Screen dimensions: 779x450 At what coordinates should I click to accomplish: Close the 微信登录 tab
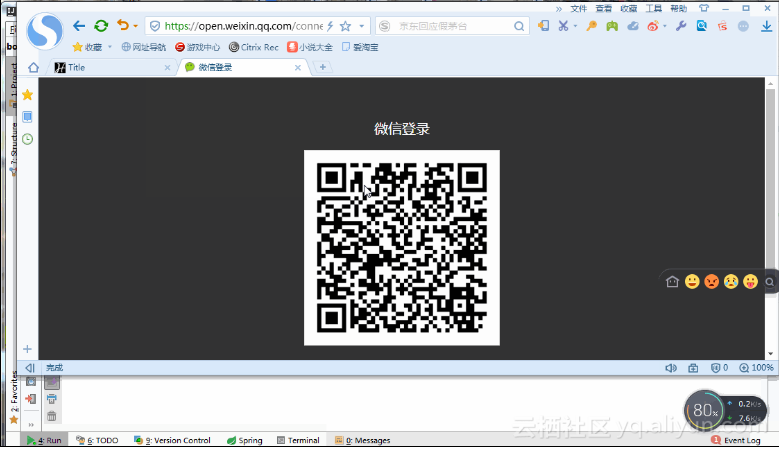pyautogui.click(x=298, y=68)
